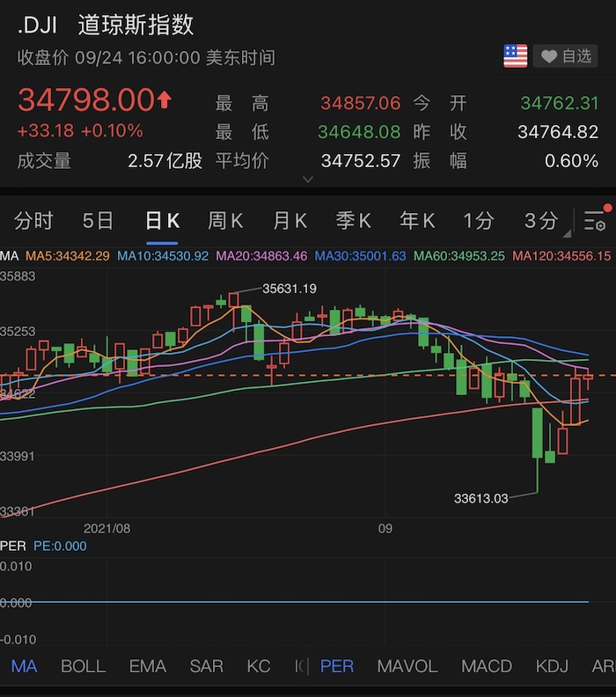Select the 周K weekly candlestick tab

click(225, 221)
